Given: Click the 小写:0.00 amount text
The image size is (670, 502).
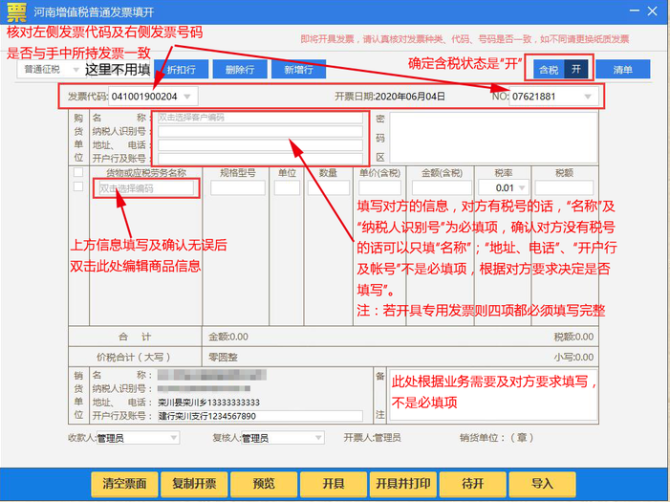Looking at the screenshot, I should pyautogui.click(x=574, y=357).
